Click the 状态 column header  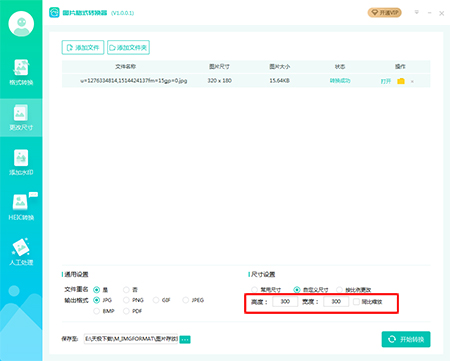click(340, 67)
